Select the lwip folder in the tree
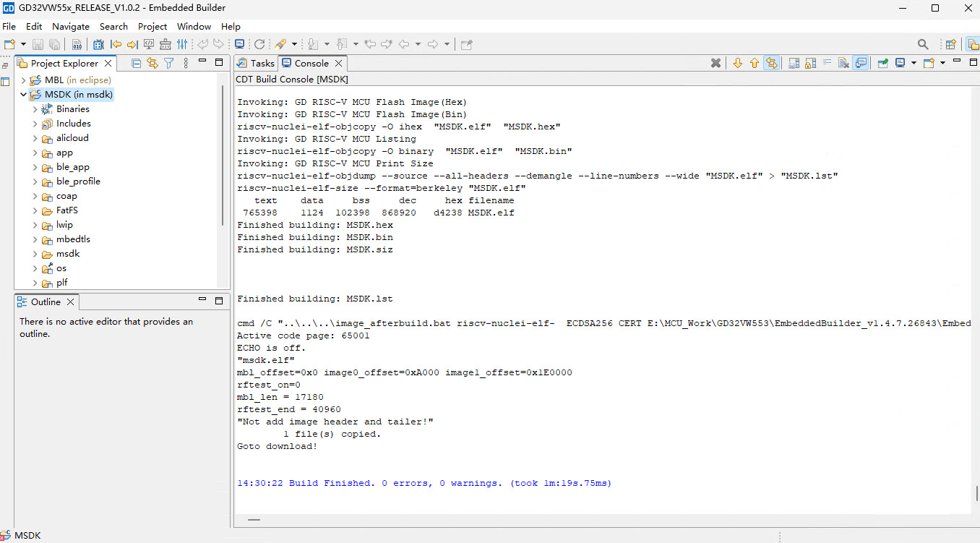The image size is (980, 543). click(64, 225)
